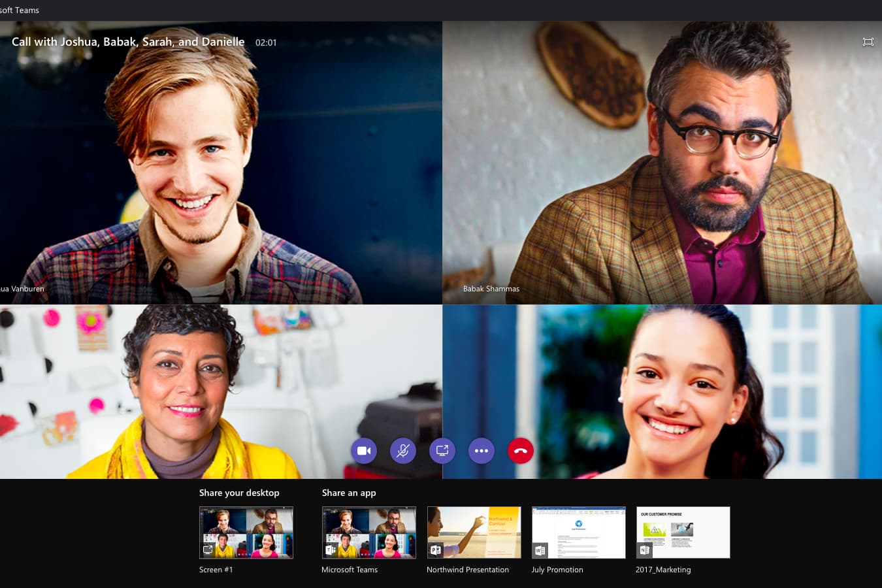Click the fullscreen icon top right
Image resolution: width=882 pixels, height=588 pixels.
point(868,41)
